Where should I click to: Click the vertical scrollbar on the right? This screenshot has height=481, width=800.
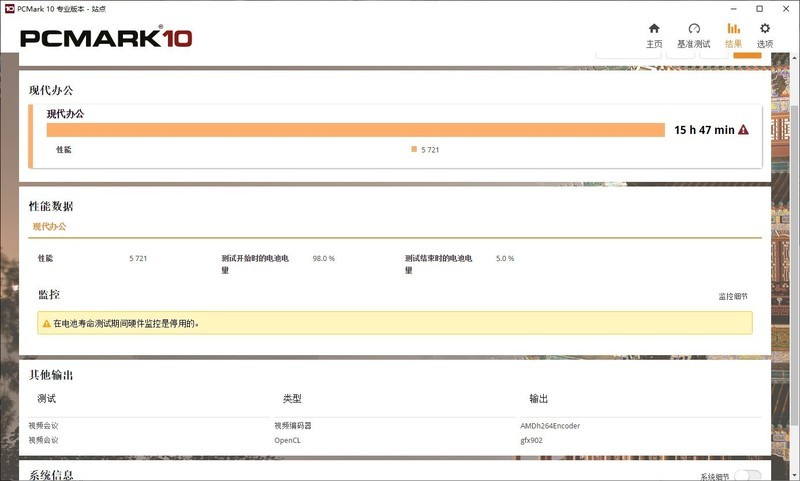795,265
